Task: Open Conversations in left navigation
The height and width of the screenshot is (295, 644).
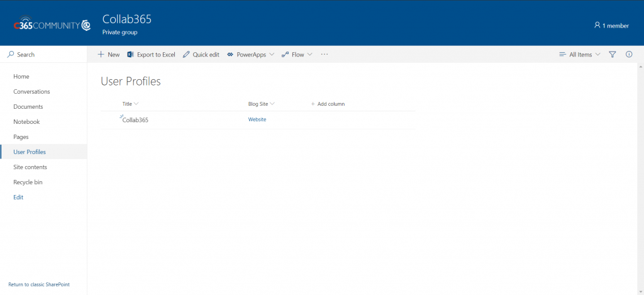Action: click(31, 92)
